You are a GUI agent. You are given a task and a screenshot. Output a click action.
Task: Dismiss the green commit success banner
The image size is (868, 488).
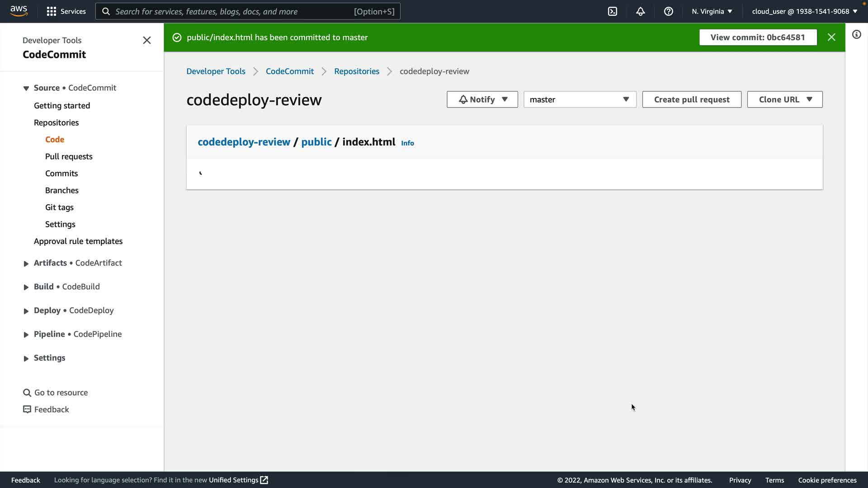point(831,38)
